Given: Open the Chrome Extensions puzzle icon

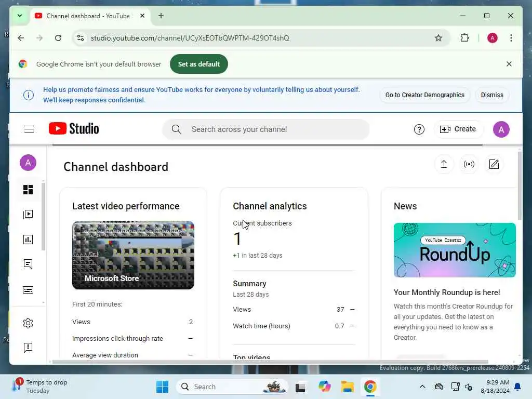Looking at the screenshot, I should (x=464, y=38).
